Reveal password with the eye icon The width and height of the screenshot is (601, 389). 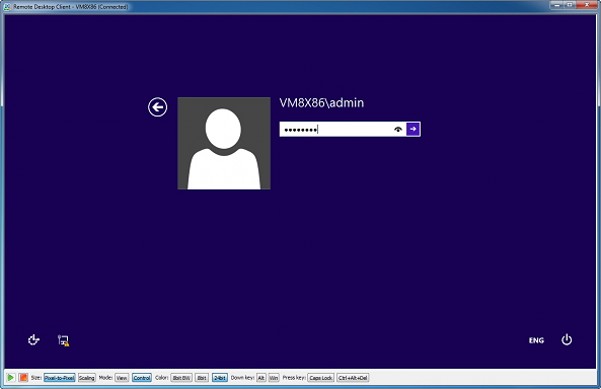coord(398,129)
